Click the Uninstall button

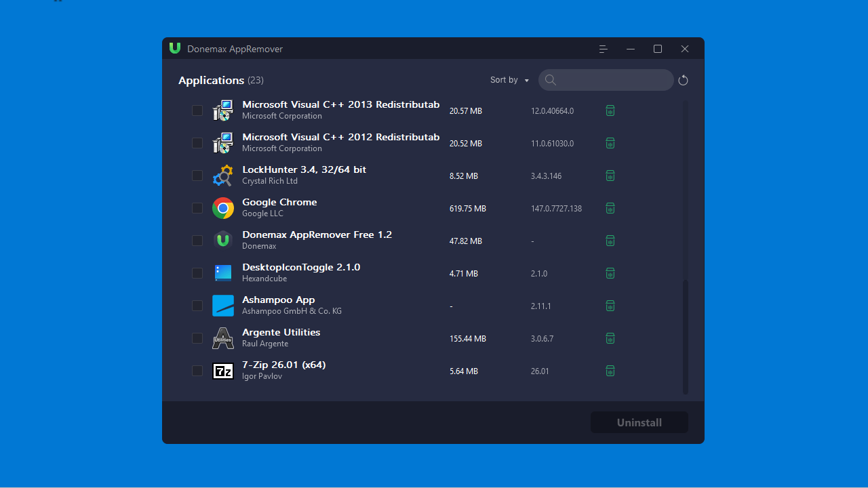click(x=639, y=422)
